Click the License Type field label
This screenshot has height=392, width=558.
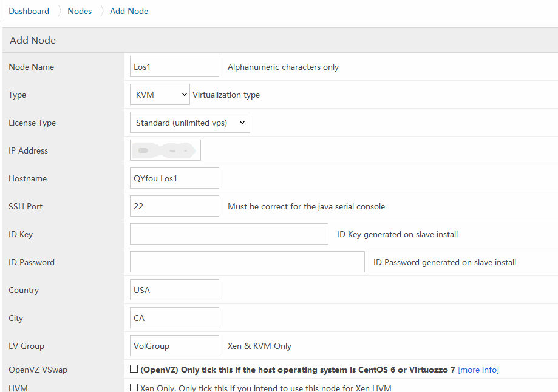coord(32,123)
